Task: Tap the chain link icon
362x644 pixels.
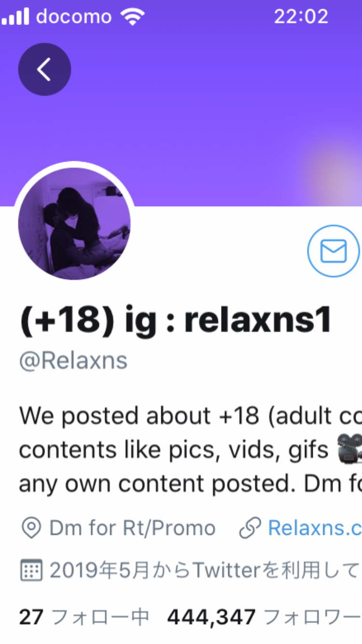Action: [251, 528]
